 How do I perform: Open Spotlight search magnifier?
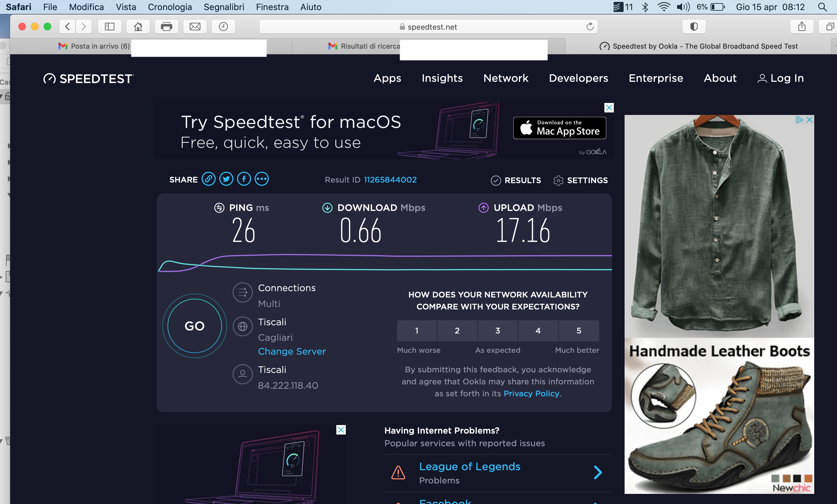(822, 7)
